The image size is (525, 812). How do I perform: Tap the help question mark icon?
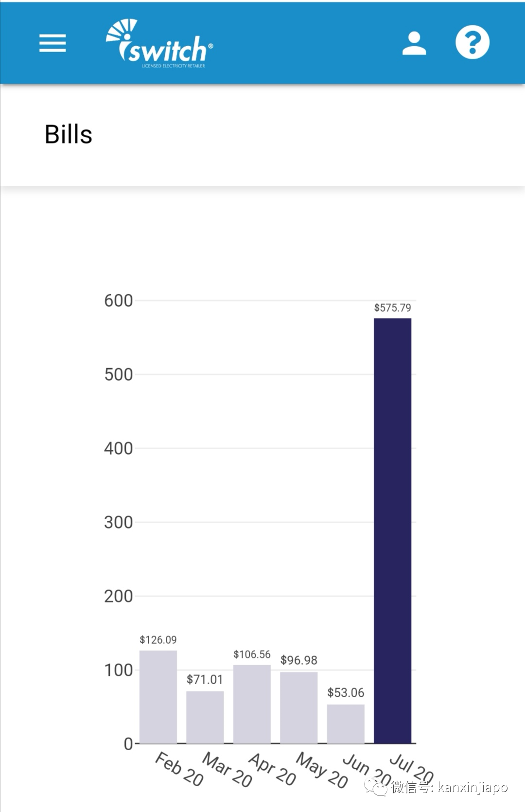point(472,42)
